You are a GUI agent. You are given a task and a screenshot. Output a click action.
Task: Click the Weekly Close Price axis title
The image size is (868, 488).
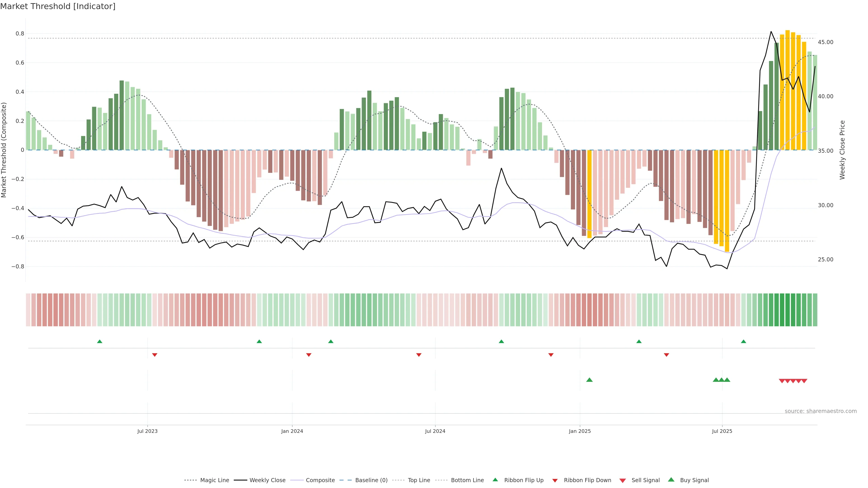click(x=842, y=150)
